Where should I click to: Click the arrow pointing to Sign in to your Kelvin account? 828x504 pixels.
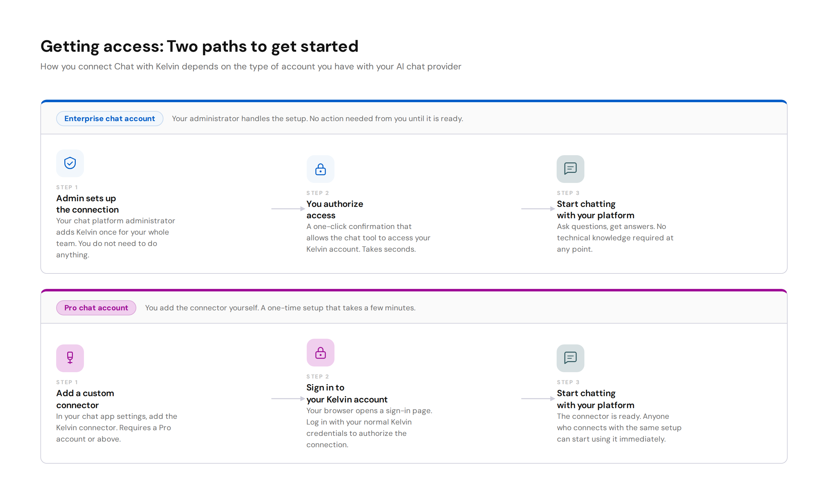pyautogui.click(x=288, y=399)
